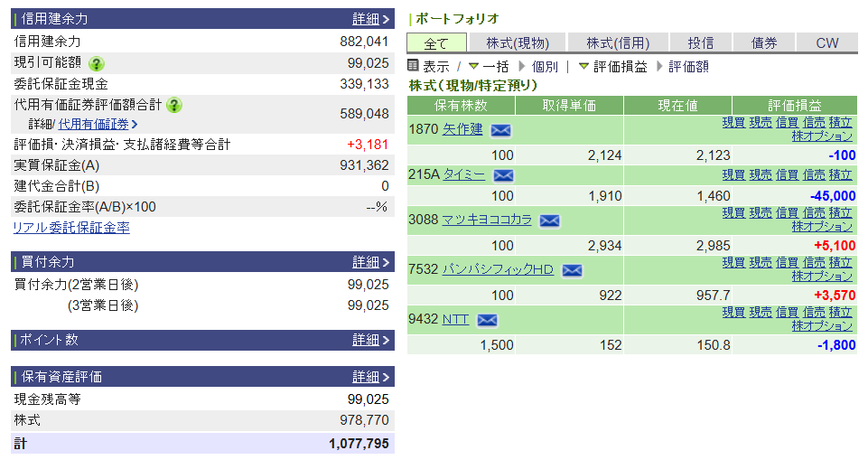The height and width of the screenshot is (460, 868).
Task: Click the envelope icon next to NTT
Action: [487, 320]
